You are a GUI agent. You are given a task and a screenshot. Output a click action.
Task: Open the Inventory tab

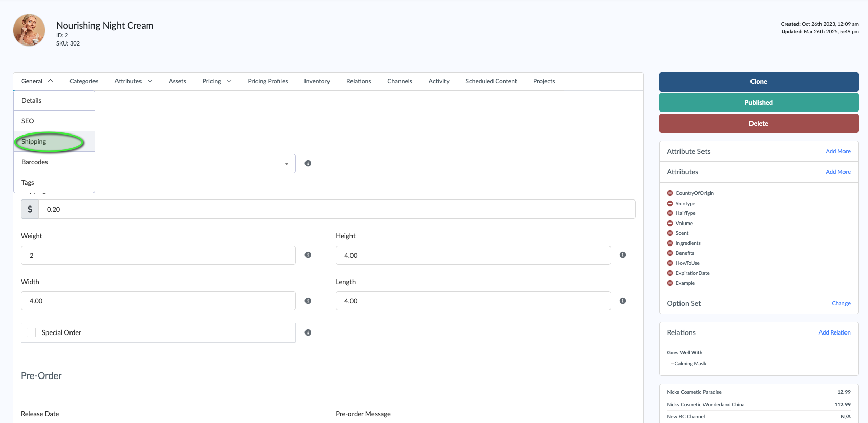(x=317, y=81)
